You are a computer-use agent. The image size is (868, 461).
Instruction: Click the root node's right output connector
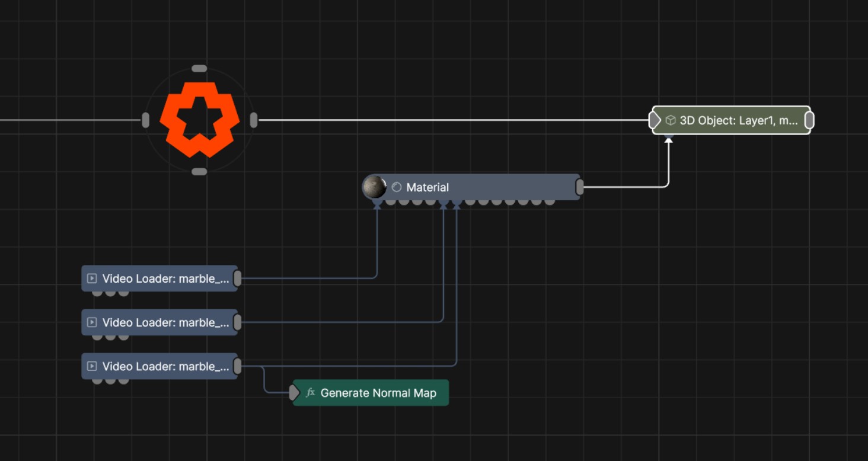click(x=254, y=120)
